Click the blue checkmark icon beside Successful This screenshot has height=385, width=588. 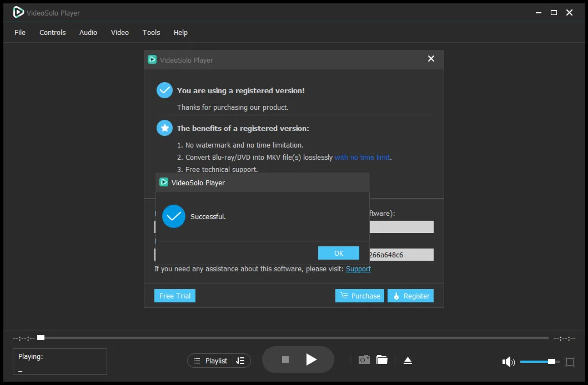pyautogui.click(x=174, y=216)
